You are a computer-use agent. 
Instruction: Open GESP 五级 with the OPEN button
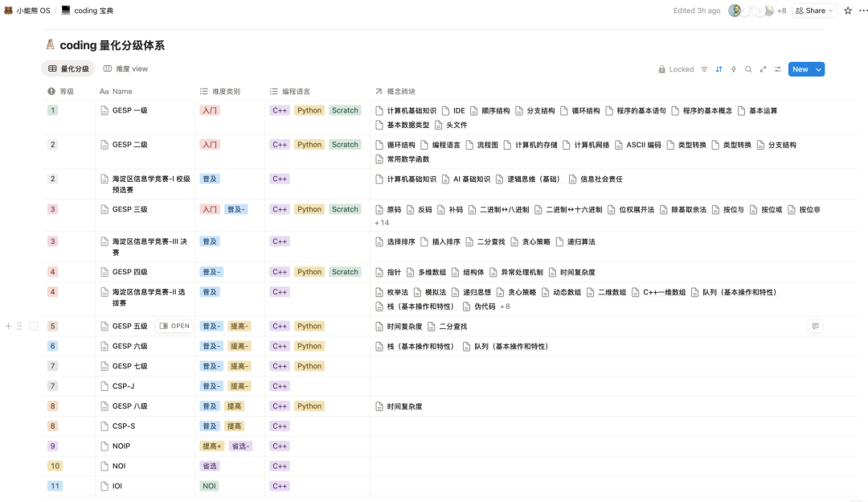tap(174, 326)
